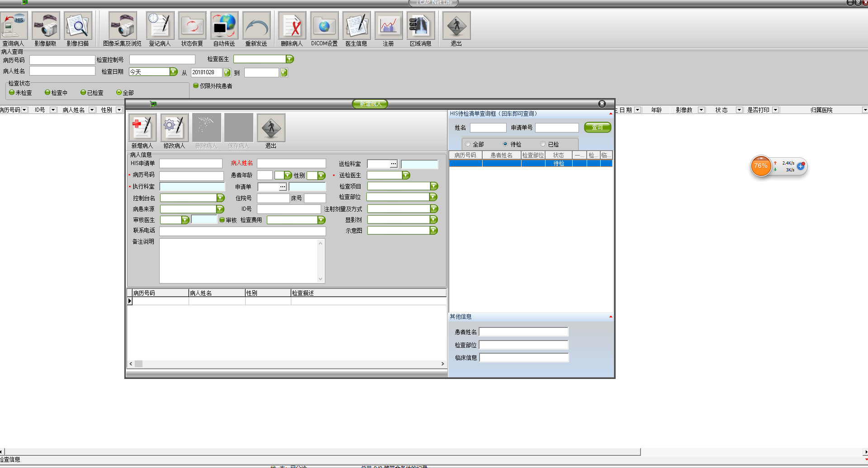The height and width of the screenshot is (468, 868).
Task: Expand the 控制台名 dropdown
Action: click(220, 198)
